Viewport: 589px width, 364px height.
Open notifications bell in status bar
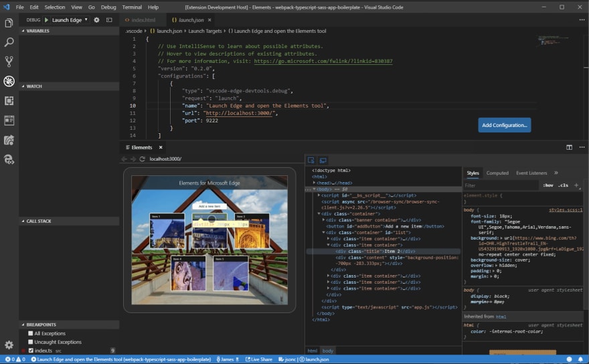(580, 359)
